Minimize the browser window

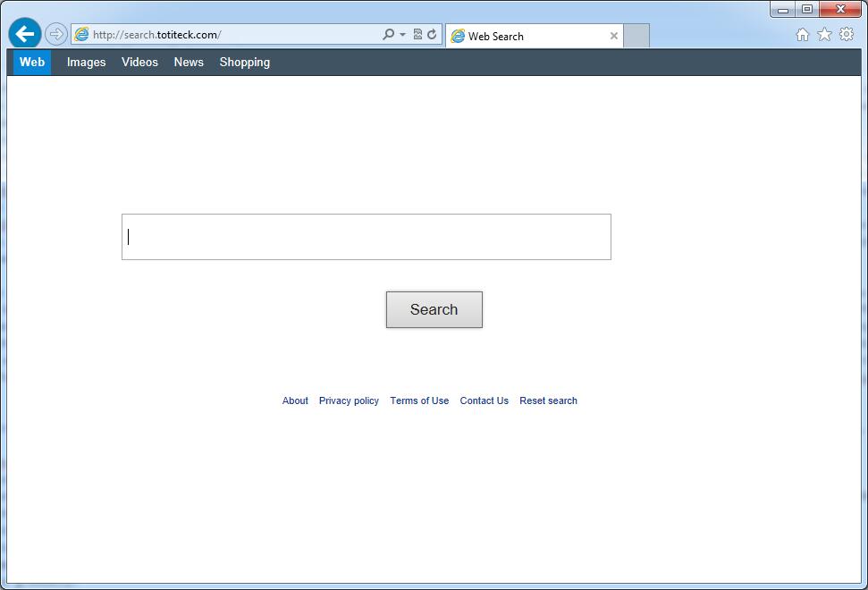point(783,10)
